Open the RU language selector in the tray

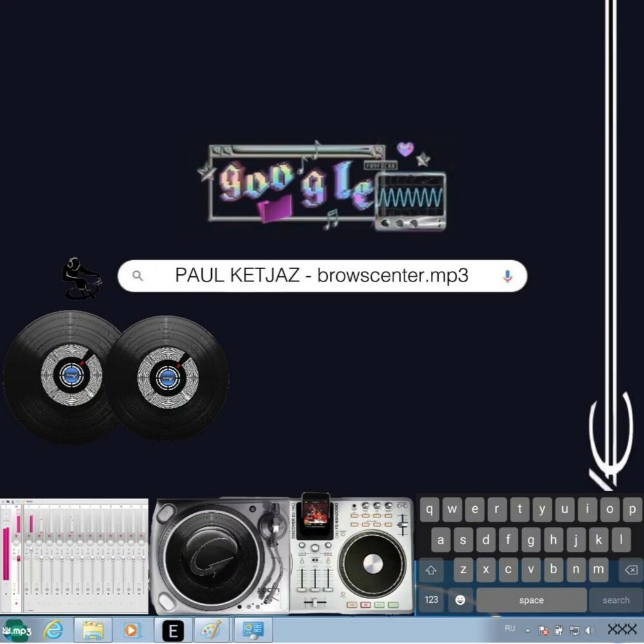[x=510, y=628]
